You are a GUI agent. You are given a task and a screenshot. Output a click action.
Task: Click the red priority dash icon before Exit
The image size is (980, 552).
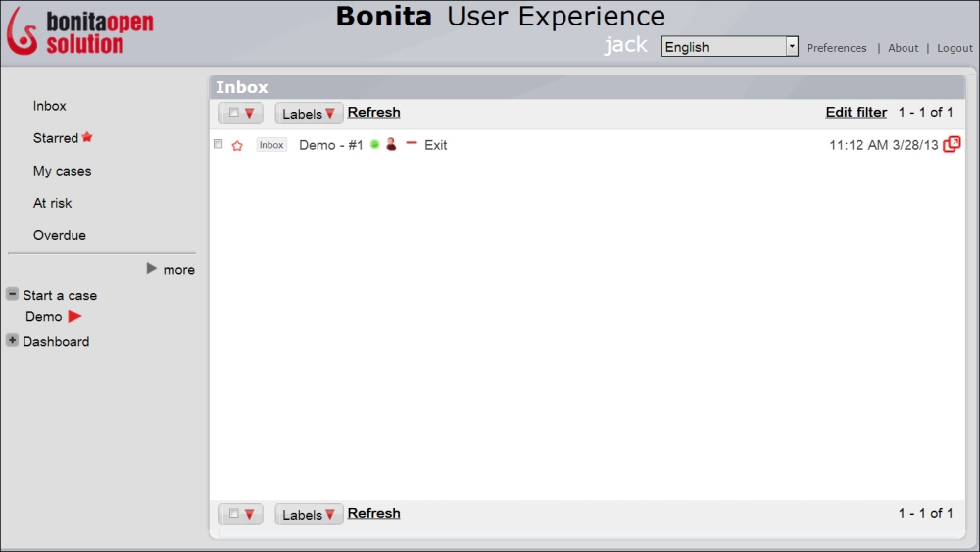[412, 143]
